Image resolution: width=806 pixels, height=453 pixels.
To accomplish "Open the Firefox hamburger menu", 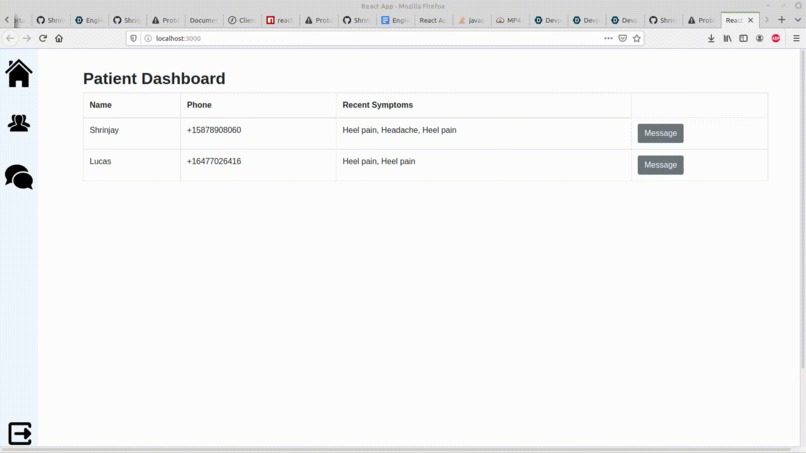I will coord(796,38).
